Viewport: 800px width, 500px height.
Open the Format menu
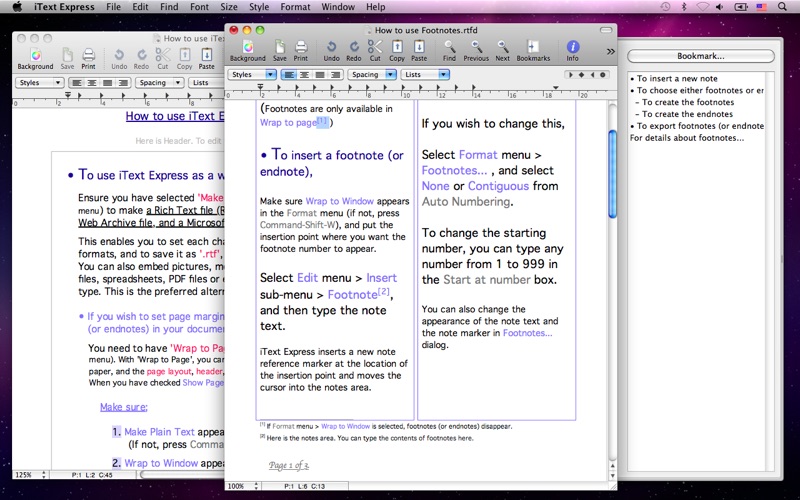click(295, 7)
